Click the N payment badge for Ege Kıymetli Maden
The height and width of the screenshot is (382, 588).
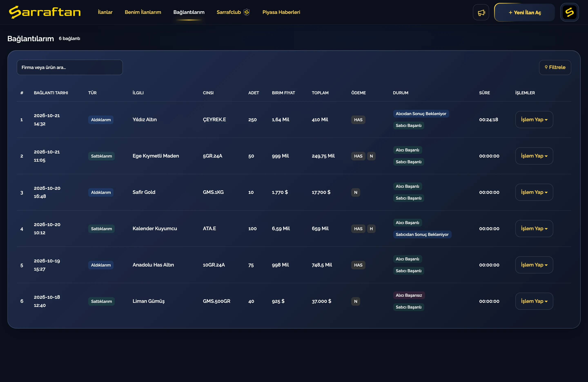371,156
